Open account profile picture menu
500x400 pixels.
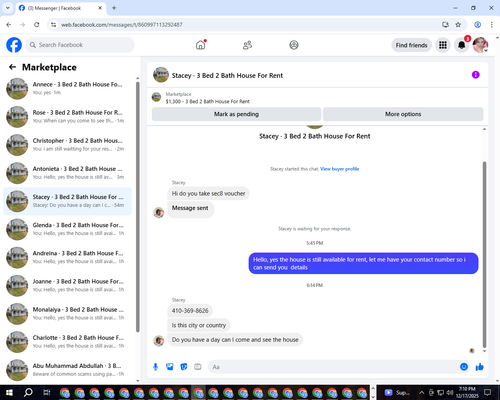pos(480,45)
